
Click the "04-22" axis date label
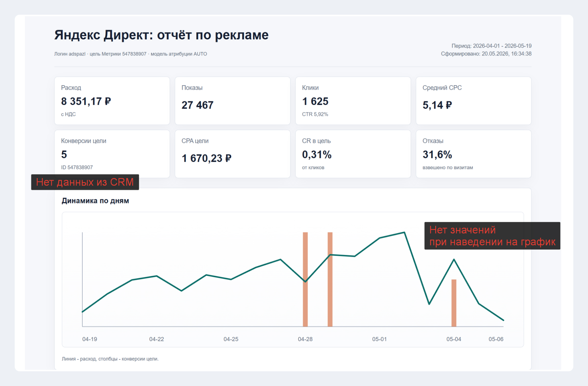click(157, 339)
